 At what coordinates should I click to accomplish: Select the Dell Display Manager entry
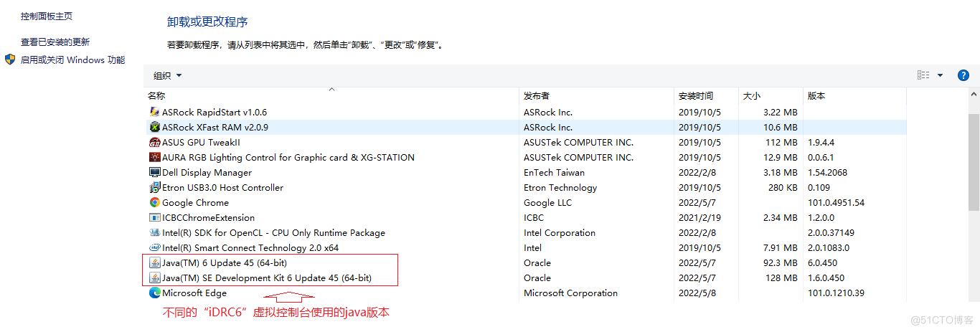[526, 172]
